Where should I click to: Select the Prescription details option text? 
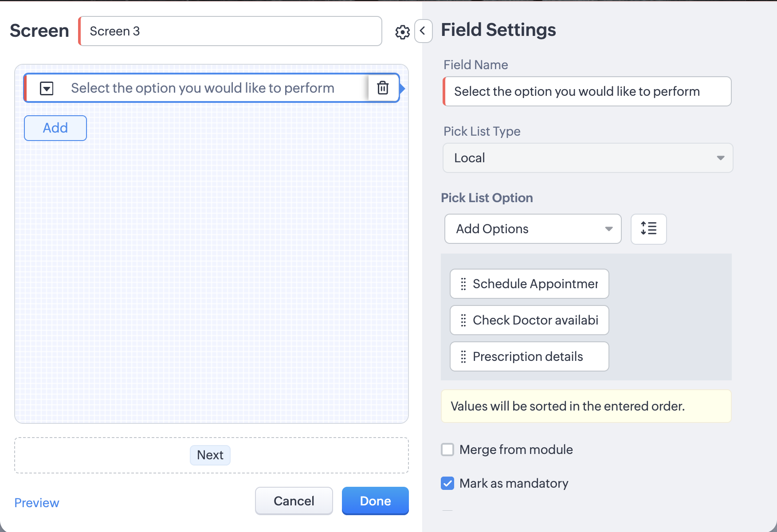pos(528,356)
